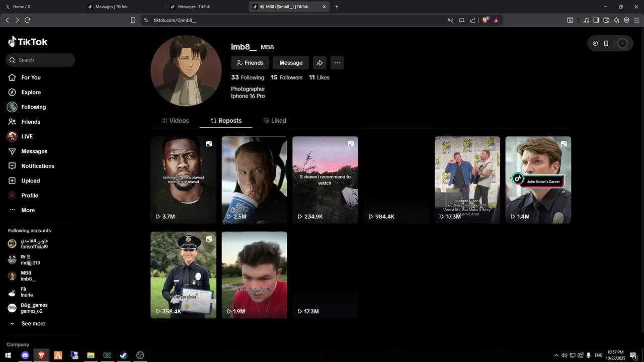The image size is (644, 362).
Task: Open the 358.4K police officer video
Action: coord(184,275)
